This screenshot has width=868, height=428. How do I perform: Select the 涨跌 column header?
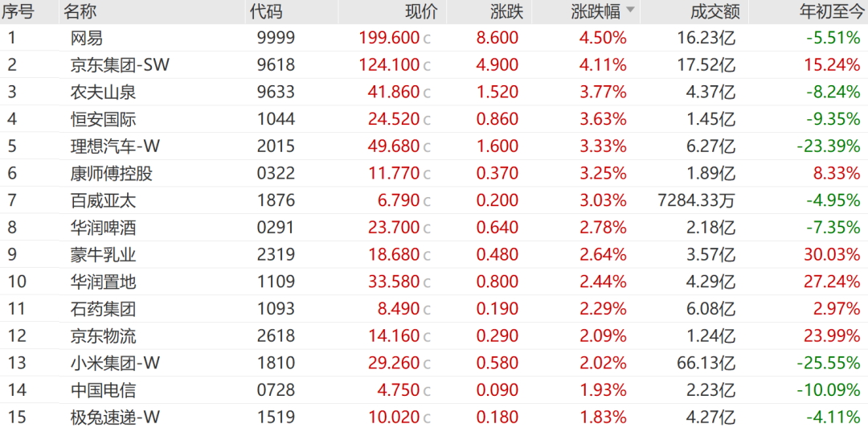506,11
